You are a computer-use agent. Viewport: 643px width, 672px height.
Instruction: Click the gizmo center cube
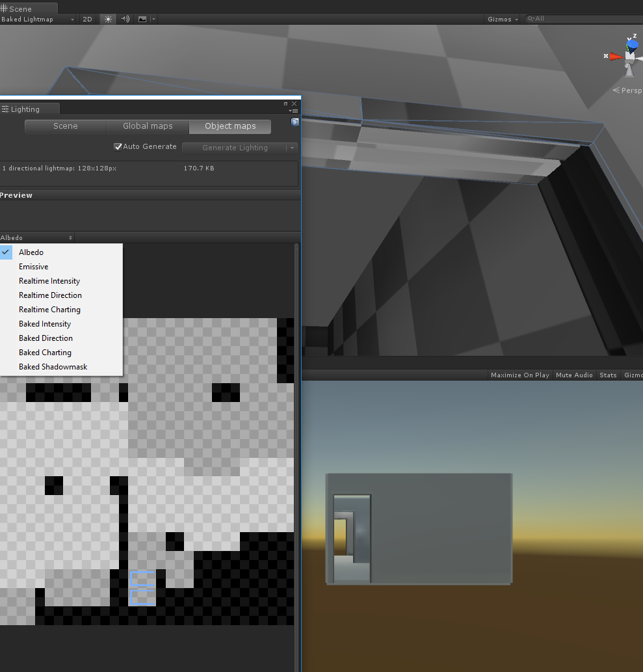pos(630,56)
